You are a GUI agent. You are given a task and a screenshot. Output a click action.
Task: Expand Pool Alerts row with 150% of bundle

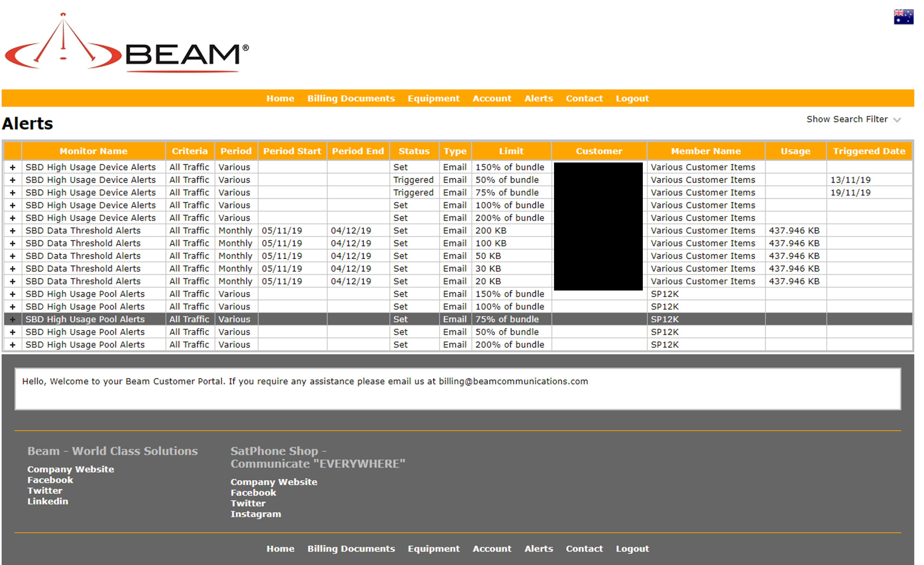click(12, 294)
